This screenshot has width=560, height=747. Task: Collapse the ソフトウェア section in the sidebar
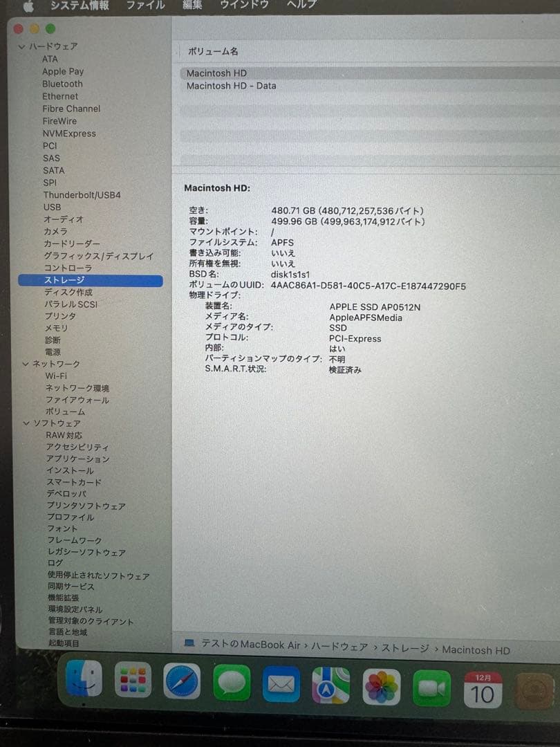[x=26, y=423]
